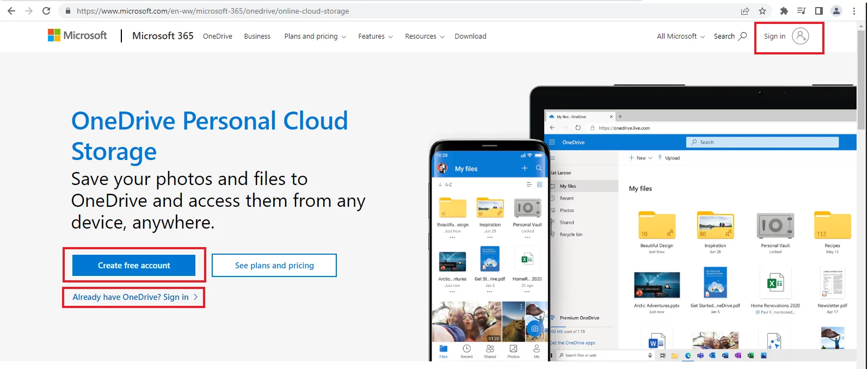The height and width of the screenshot is (369, 868).
Task: Click the Kat Larson name in laptop mockup
Action: point(561,173)
